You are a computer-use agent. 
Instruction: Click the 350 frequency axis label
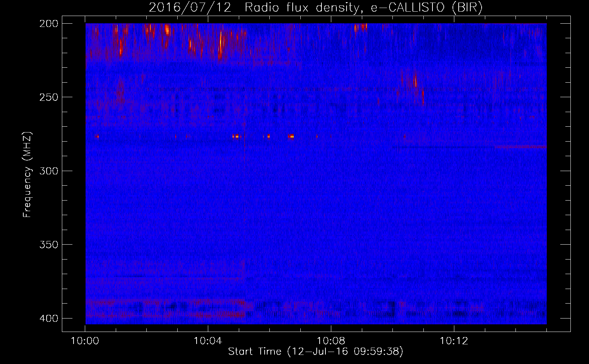(48, 245)
